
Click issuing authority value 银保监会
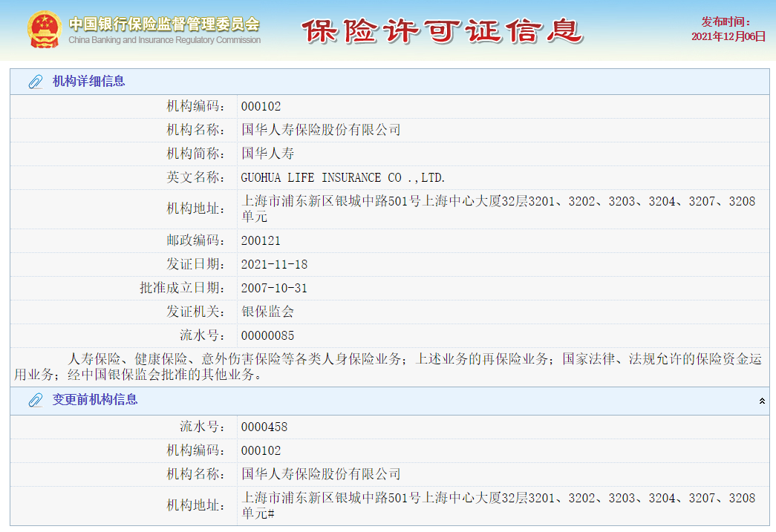[268, 312]
